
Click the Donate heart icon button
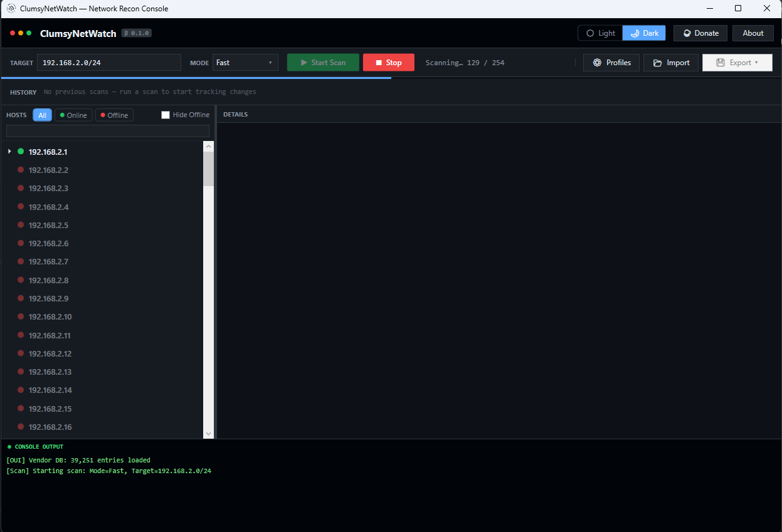pyautogui.click(x=700, y=33)
